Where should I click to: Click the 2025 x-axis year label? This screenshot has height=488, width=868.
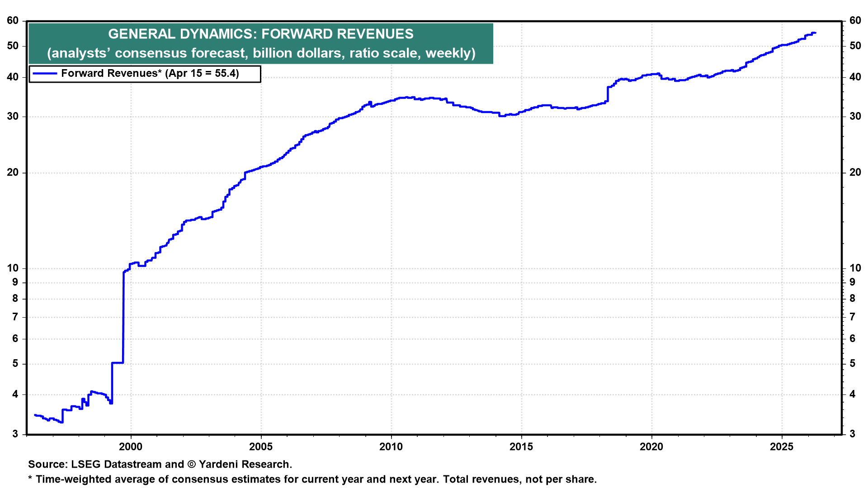[x=782, y=447]
